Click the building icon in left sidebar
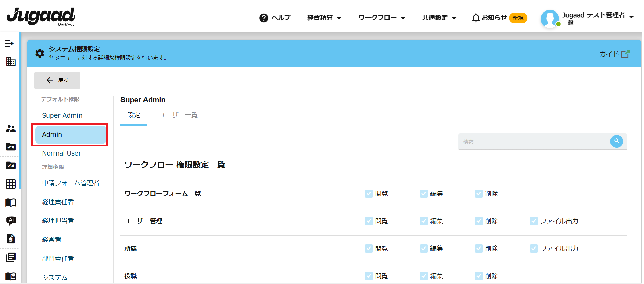 (11, 62)
